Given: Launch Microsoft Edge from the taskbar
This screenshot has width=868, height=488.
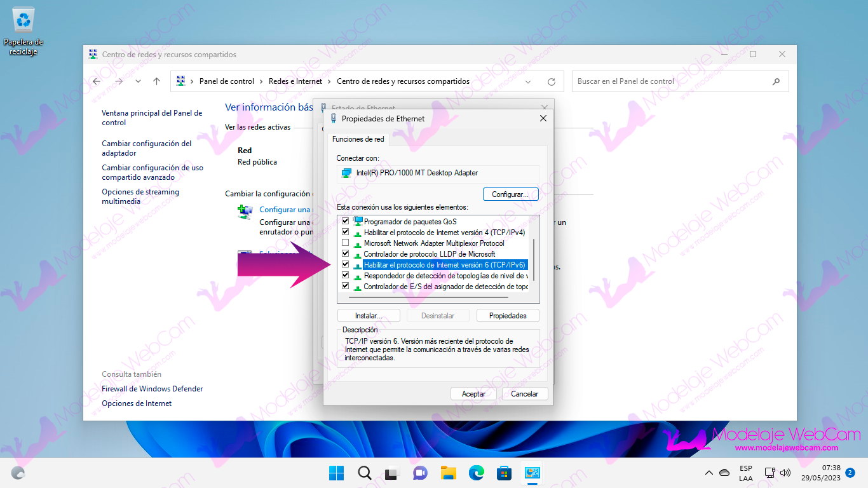Looking at the screenshot, I should [477, 473].
